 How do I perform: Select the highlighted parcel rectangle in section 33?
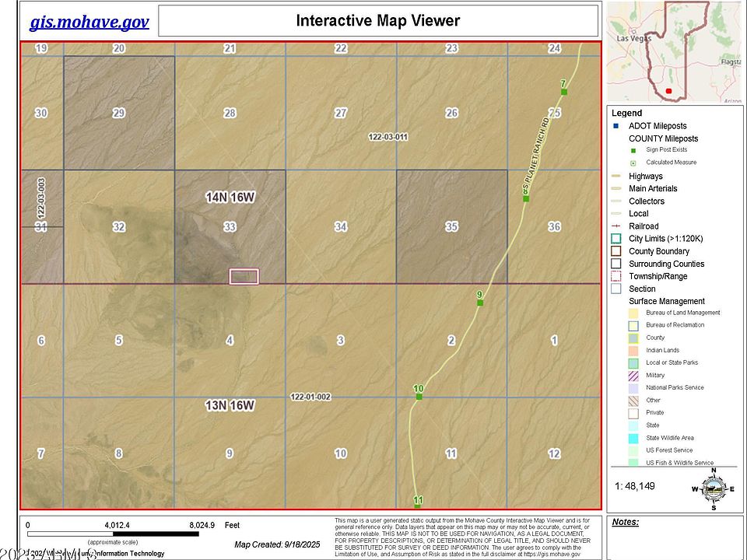coord(244,276)
